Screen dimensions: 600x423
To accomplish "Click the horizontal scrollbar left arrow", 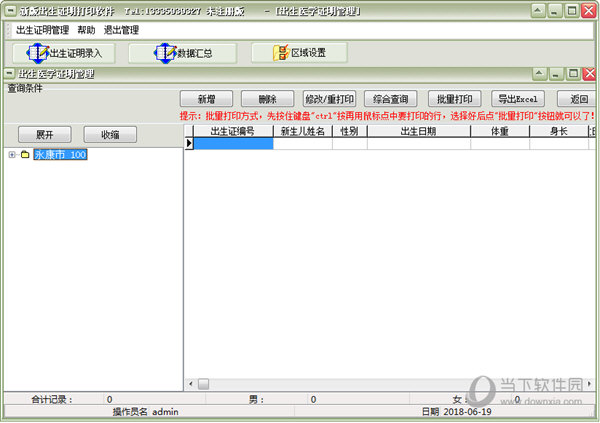I will pyautogui.click(x=191, y=384).
